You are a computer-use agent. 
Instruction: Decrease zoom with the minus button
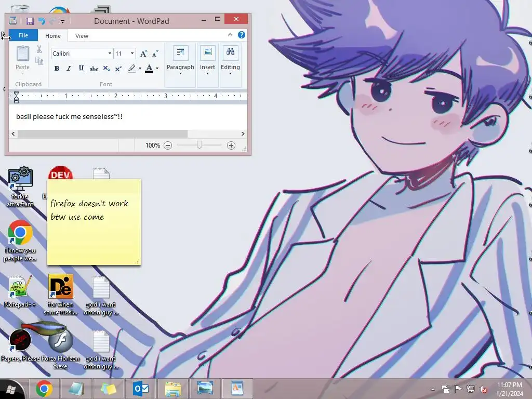[x=168, y=145]
